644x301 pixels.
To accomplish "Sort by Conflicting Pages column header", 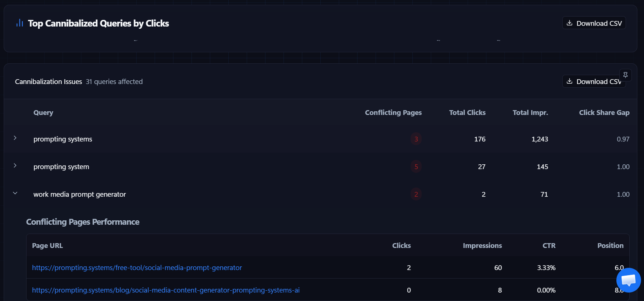I will [x=393, y=113].
